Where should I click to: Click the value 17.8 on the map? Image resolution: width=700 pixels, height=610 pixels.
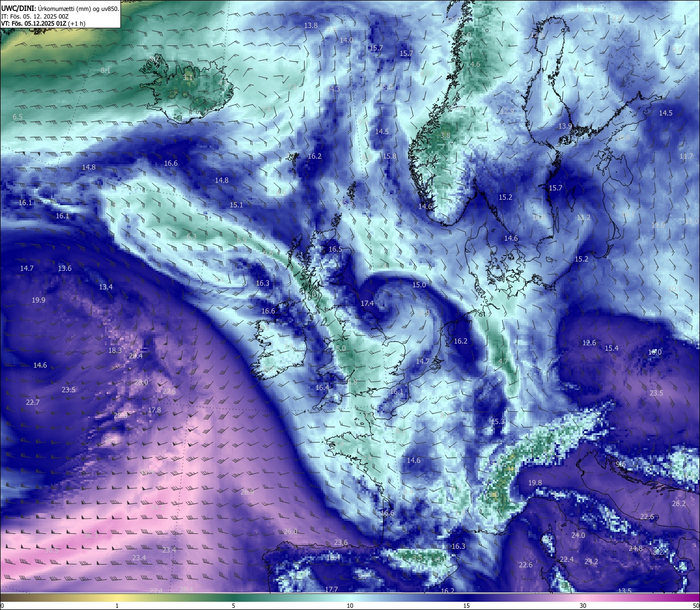(x=154, y=410)
